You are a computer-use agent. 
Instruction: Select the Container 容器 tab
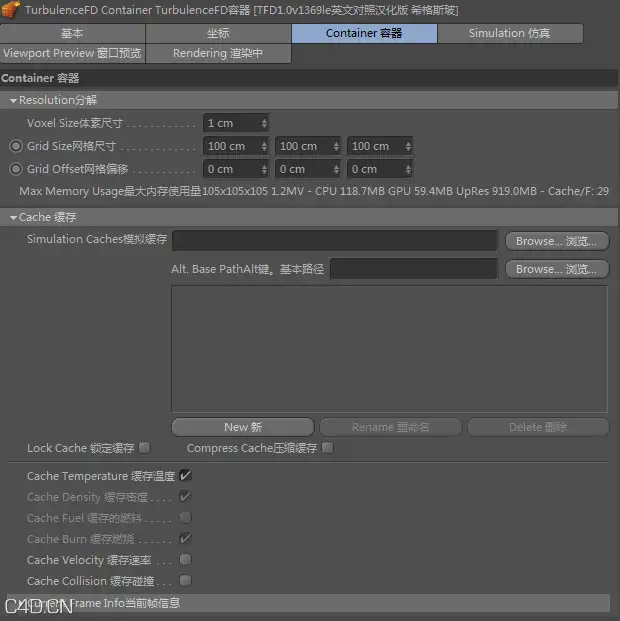click(364, 33)
